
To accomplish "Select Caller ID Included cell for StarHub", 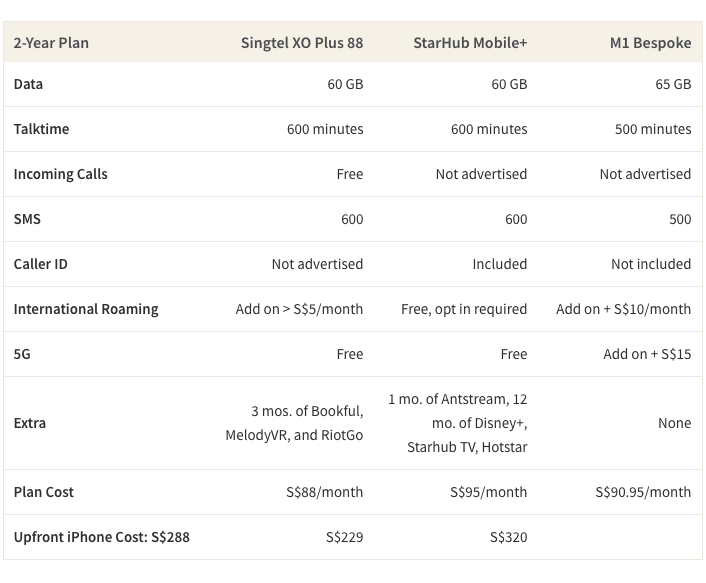I will point(500,264).
